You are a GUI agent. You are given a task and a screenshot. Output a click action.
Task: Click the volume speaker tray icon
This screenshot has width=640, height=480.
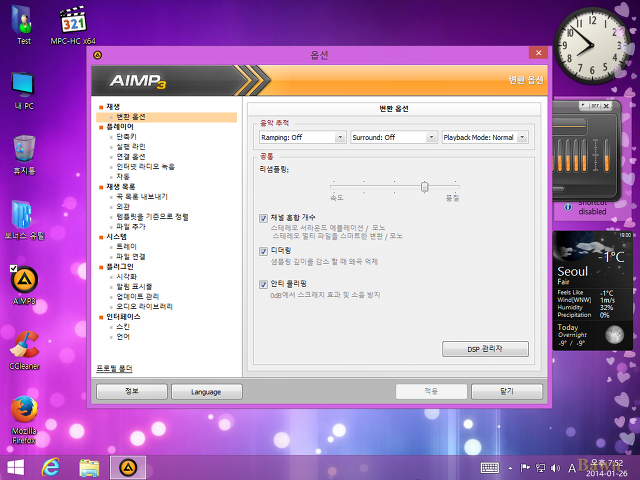pyautogui.click(x=555, y=468)
